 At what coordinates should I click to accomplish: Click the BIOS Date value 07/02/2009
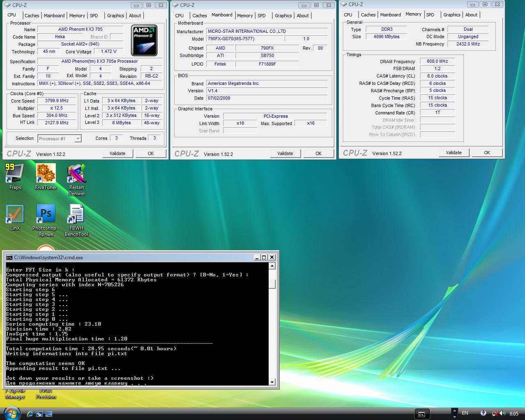point(267,98)
